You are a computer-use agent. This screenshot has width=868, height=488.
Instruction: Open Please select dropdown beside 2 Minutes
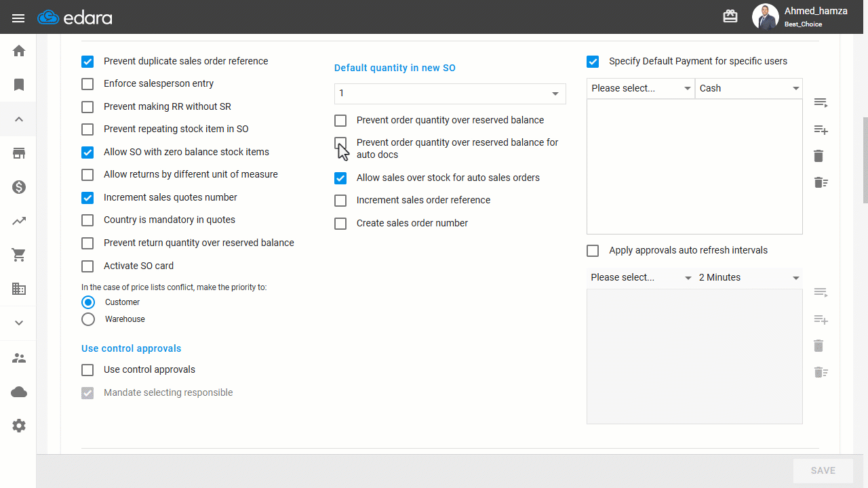click(x=641, y=278)
